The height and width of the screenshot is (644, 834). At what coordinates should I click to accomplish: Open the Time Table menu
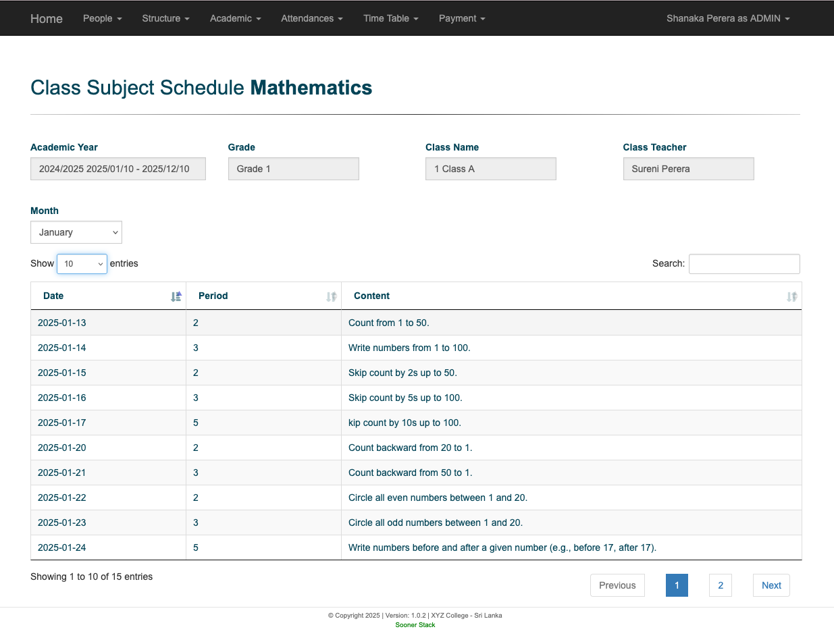(390, 18)
